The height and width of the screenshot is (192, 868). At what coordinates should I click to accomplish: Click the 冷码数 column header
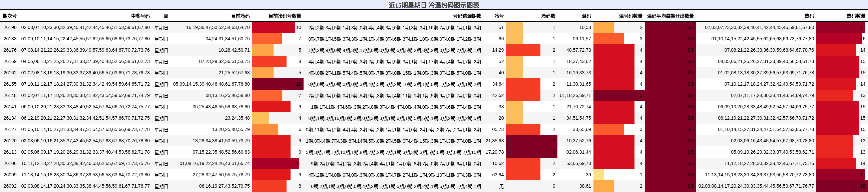tap(548, 16)
